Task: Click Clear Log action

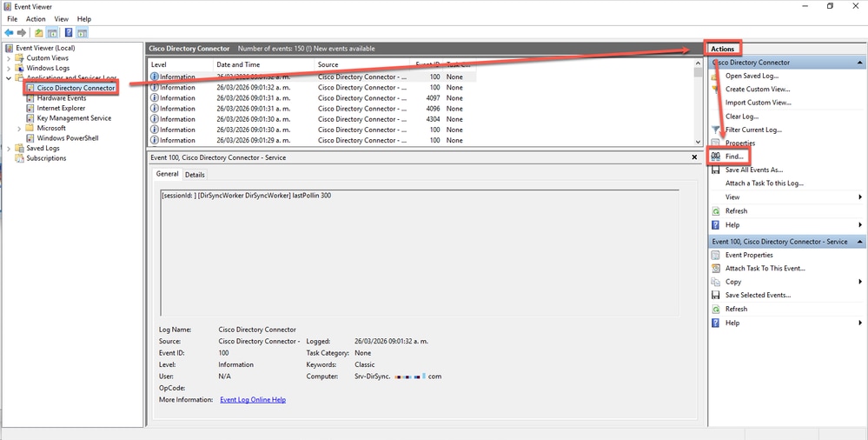Action: (742, 117)
